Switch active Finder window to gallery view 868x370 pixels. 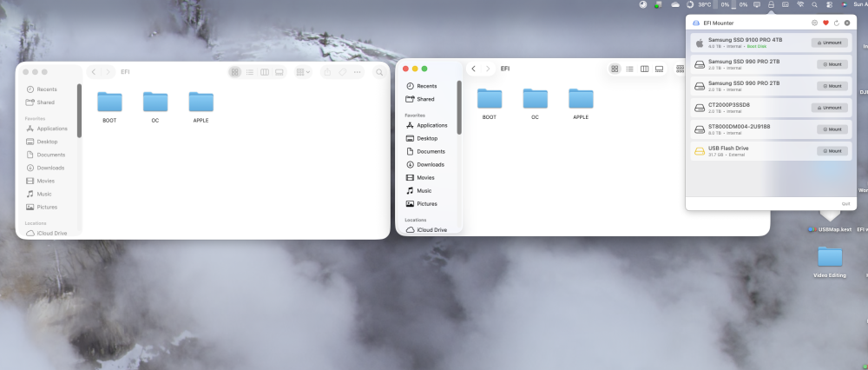[x=660, y=69]
